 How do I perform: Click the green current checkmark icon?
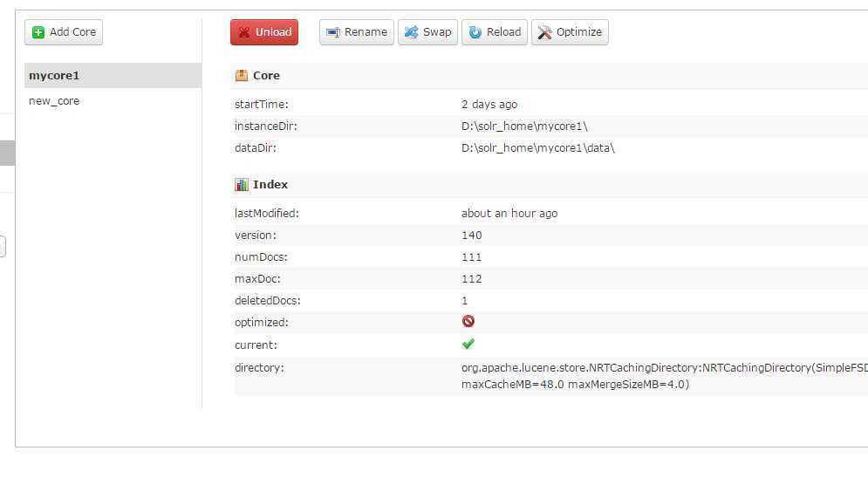(468, 345)
